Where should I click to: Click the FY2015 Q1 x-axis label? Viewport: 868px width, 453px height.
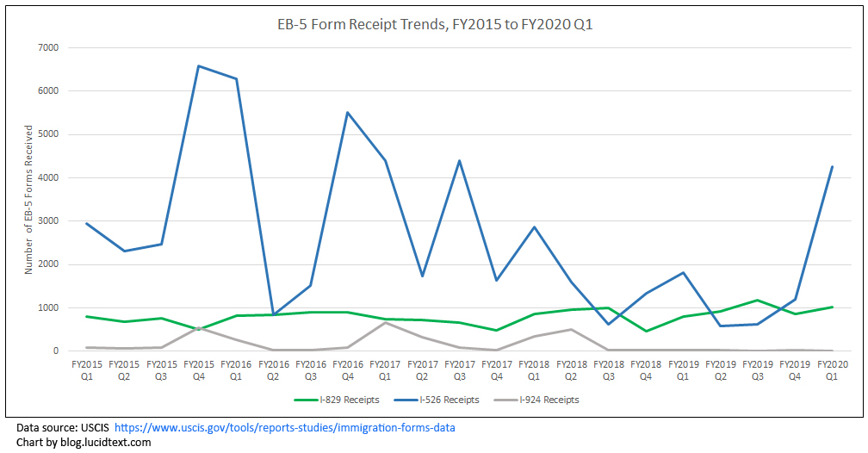pyautogui.click(x=88, y=369)
